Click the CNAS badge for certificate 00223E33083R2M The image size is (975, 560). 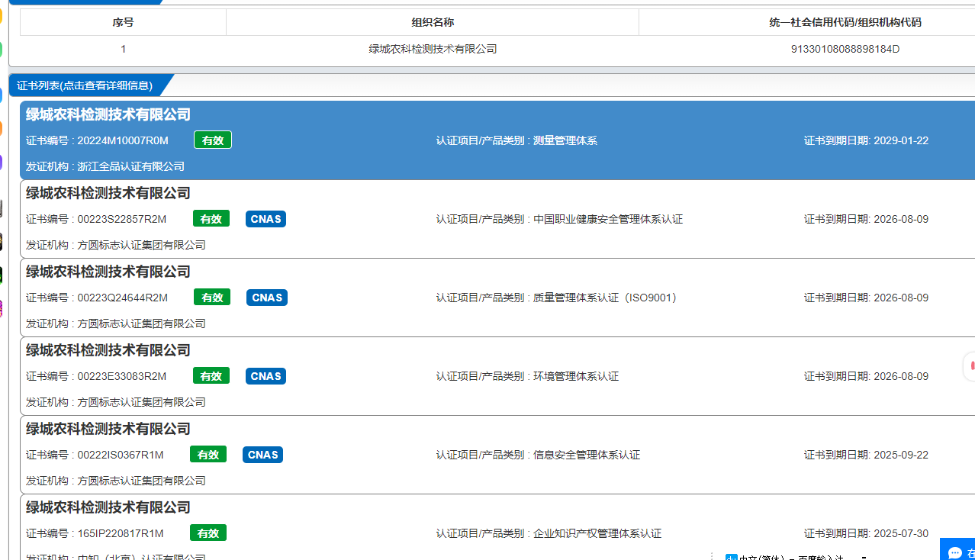coord(266,376)
